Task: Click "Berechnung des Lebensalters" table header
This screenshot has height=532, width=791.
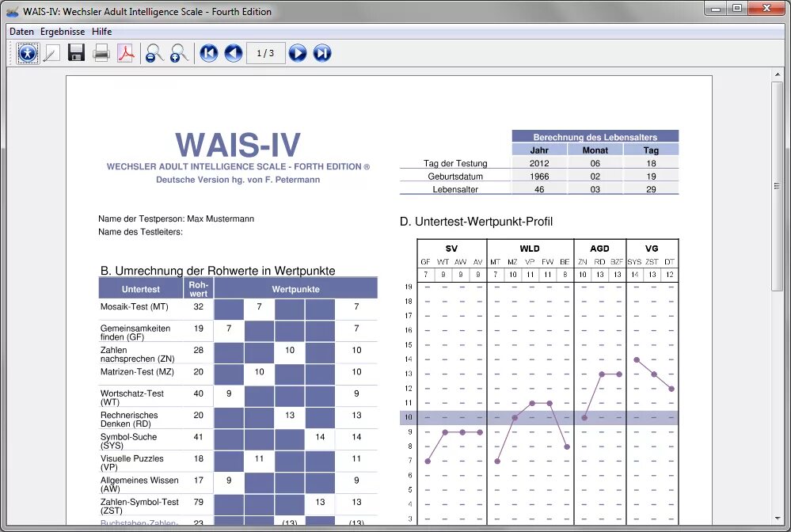Action: click(x=595, y=137)
